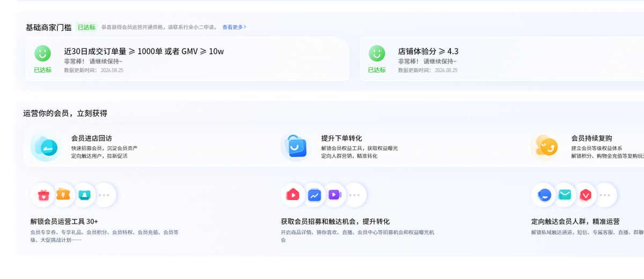
Task: Click the purple video camera icon
Action: 335,195
